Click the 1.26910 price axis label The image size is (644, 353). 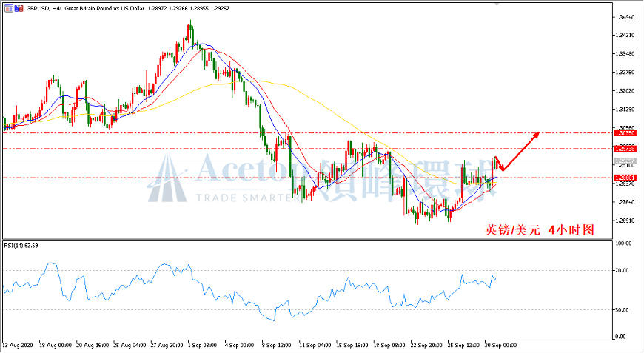(625, 221)
